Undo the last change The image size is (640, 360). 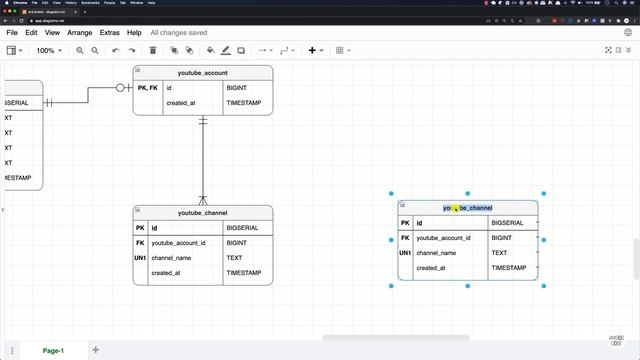tap(116, 51)
